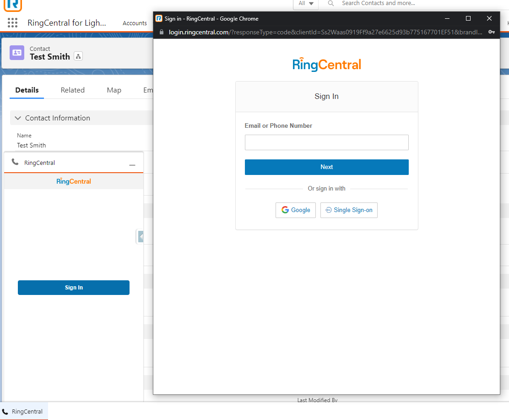This screenshot has height=420, width=509.
Task: Click the Test Smith contact record icon
Action: tap(17, 53)
